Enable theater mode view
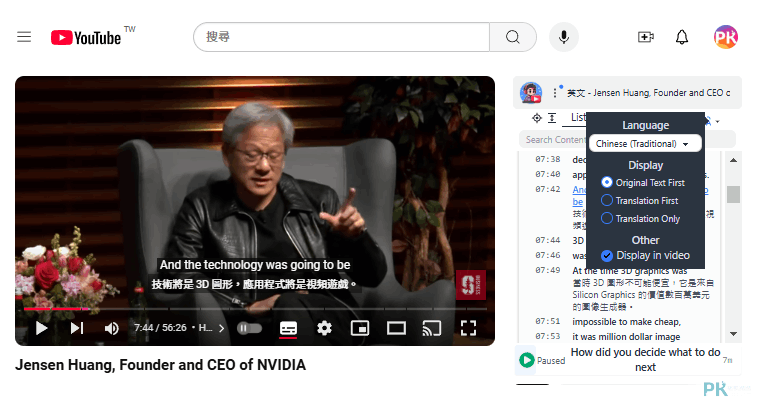760x400 pixels. 396,328
